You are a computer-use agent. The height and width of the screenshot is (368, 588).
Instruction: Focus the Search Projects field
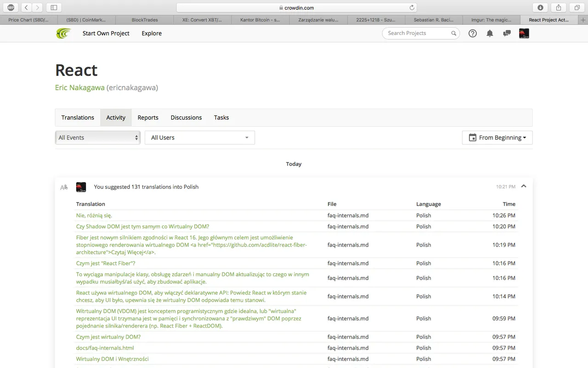421,33
